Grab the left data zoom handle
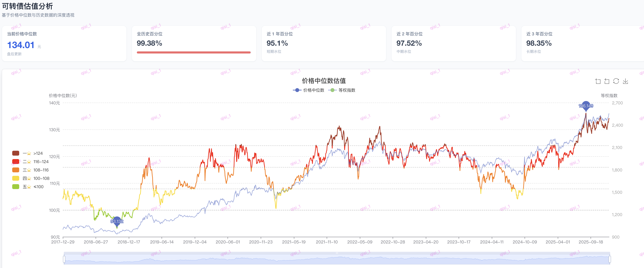 click(x=64, y=259)
